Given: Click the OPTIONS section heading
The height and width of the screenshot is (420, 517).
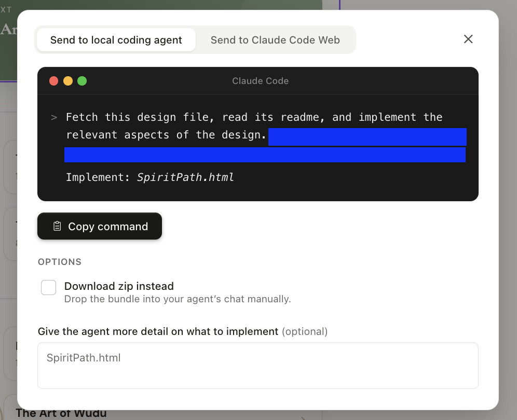Looking at the screenshot, I should click(60, 262).
